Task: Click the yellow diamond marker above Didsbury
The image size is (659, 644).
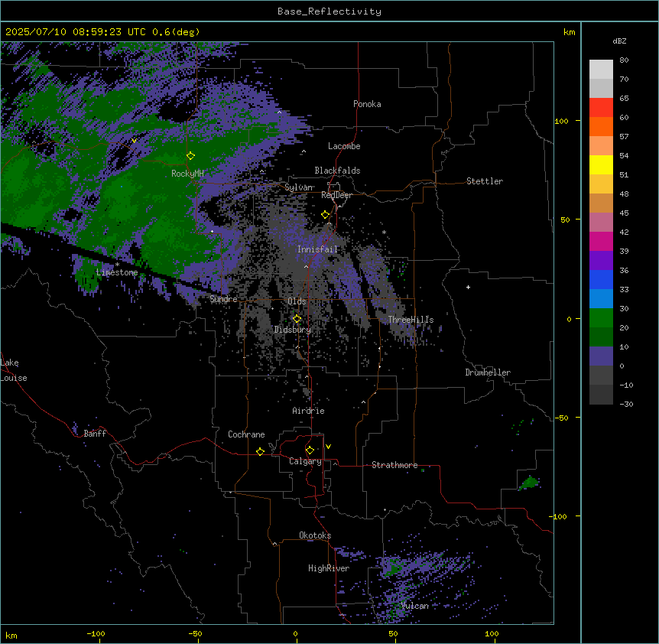Action: (297, 319)
